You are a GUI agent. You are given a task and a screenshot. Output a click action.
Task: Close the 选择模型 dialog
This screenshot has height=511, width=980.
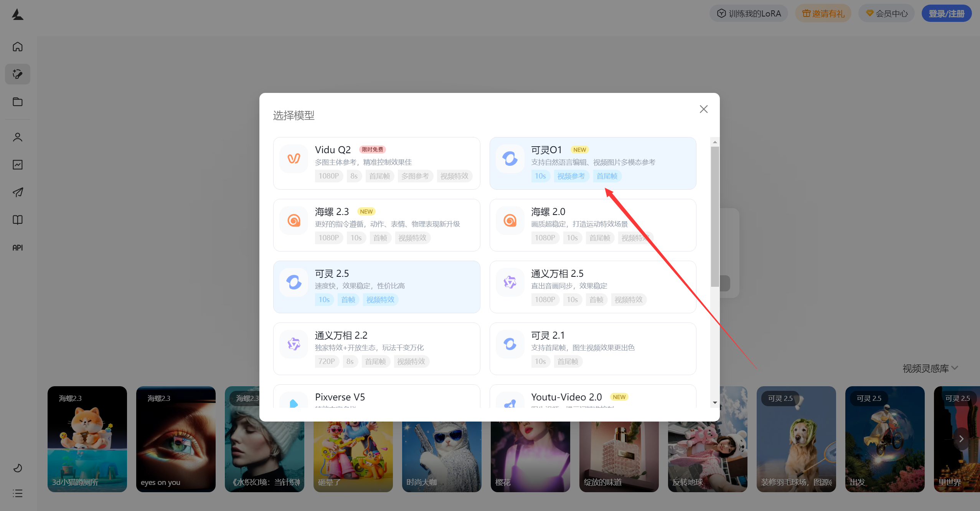(703, 109)
